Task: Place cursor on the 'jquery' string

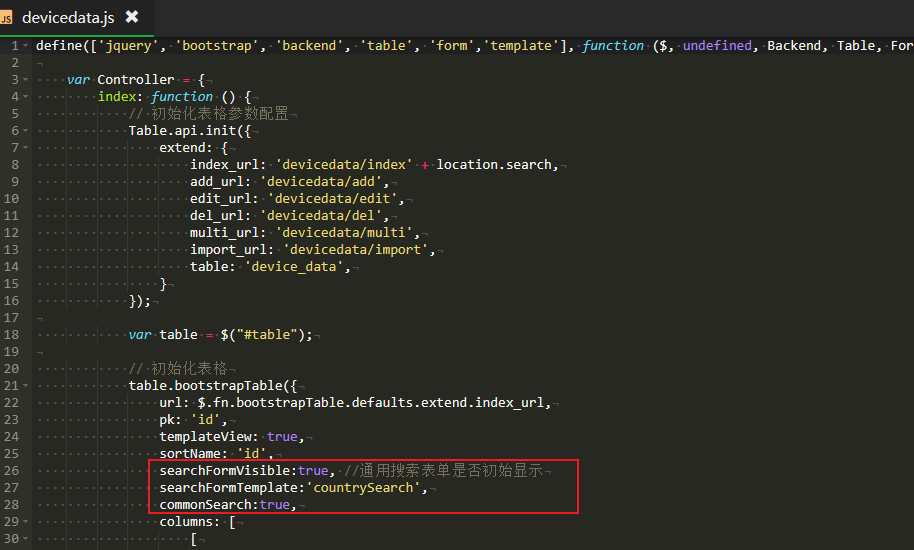Action: (128, 45)
